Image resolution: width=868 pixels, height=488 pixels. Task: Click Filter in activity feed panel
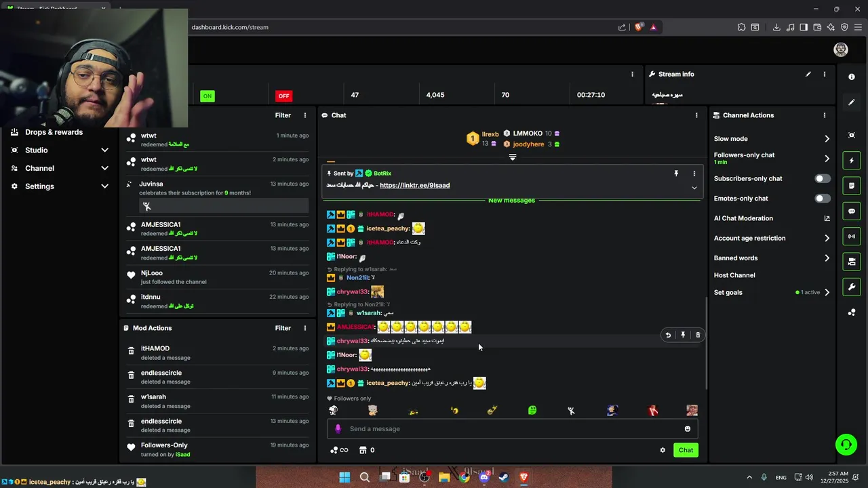pos(283,115)
